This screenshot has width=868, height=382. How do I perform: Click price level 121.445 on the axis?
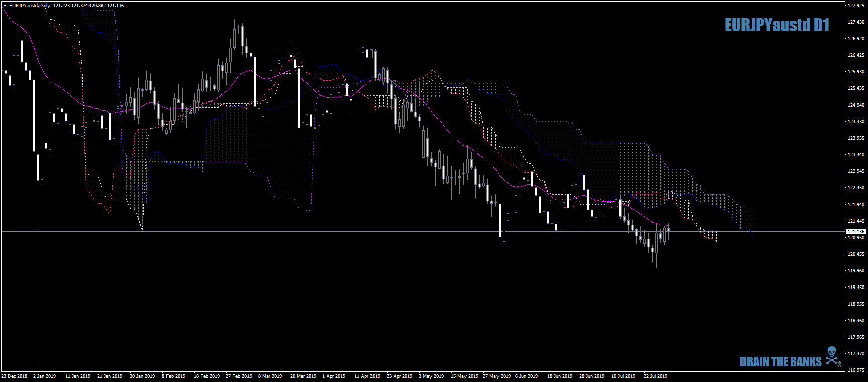[x=856, y=221]
